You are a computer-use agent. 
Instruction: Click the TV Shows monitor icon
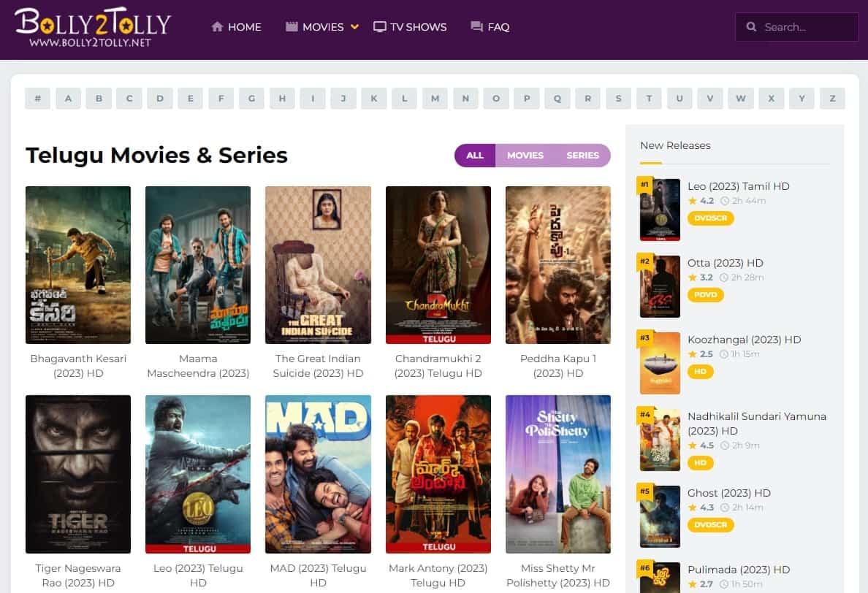point(379,26)
